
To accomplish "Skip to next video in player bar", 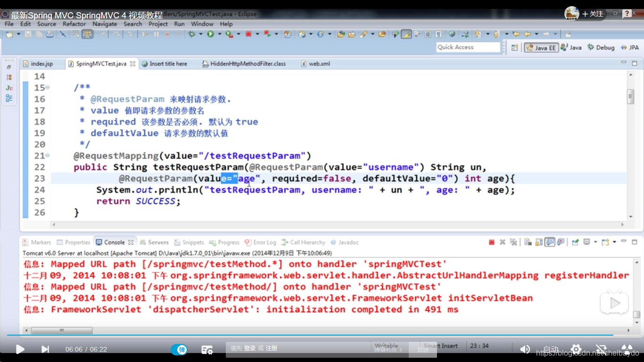I will click(x=45, y=349).
